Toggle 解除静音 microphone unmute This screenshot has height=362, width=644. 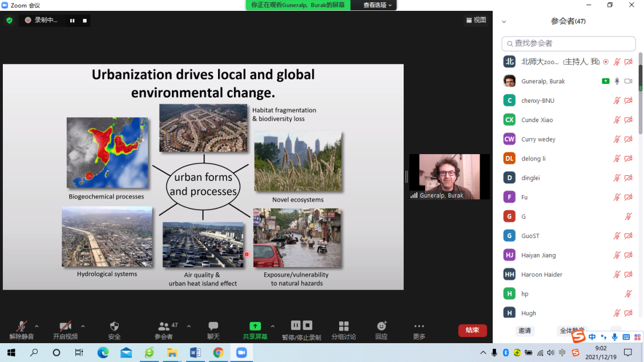click(x=22, y=326)
